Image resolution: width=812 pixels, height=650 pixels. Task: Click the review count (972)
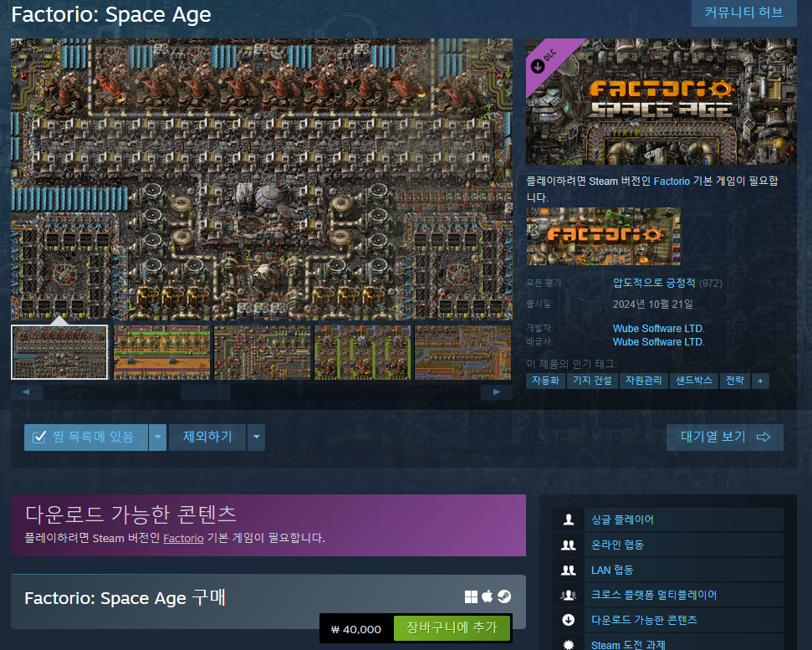point(711,284)
